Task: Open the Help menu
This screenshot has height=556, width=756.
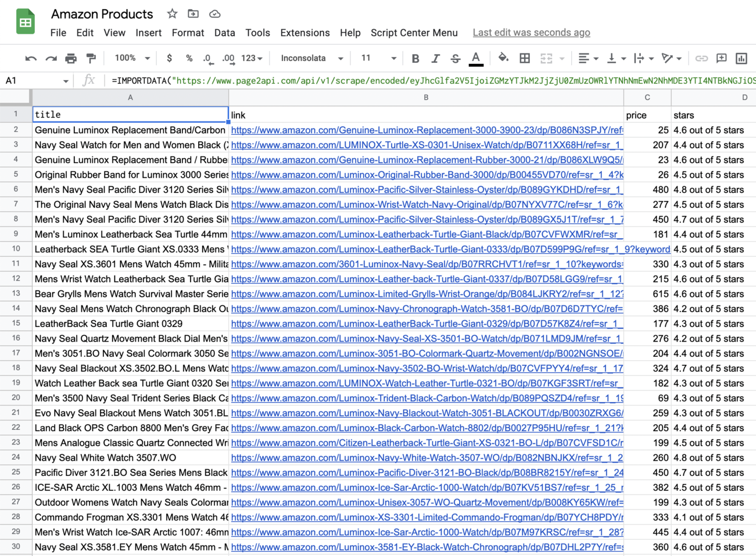Action: [350, 33]
